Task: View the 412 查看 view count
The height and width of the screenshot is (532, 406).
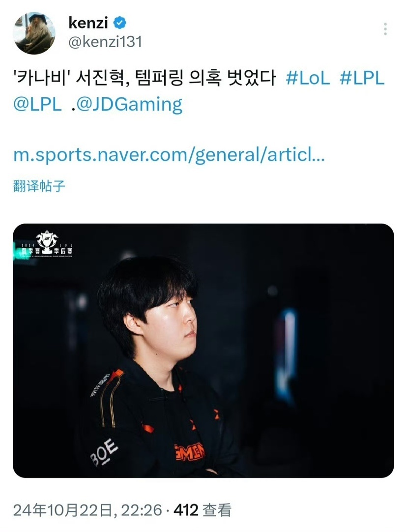Action: 203,510
